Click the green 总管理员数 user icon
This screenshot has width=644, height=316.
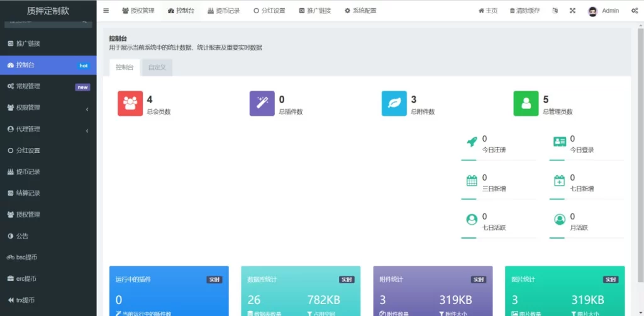(526, 104)
